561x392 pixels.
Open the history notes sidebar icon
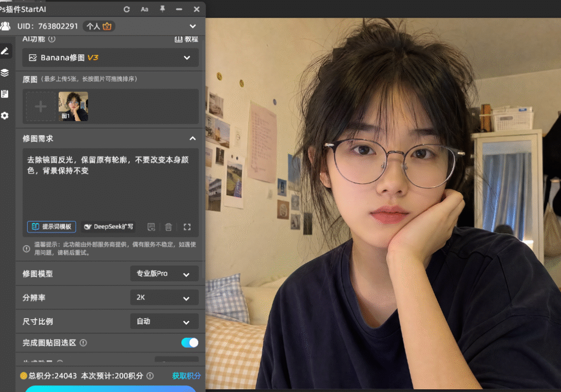pyautogui.click(x=5, y=94)
